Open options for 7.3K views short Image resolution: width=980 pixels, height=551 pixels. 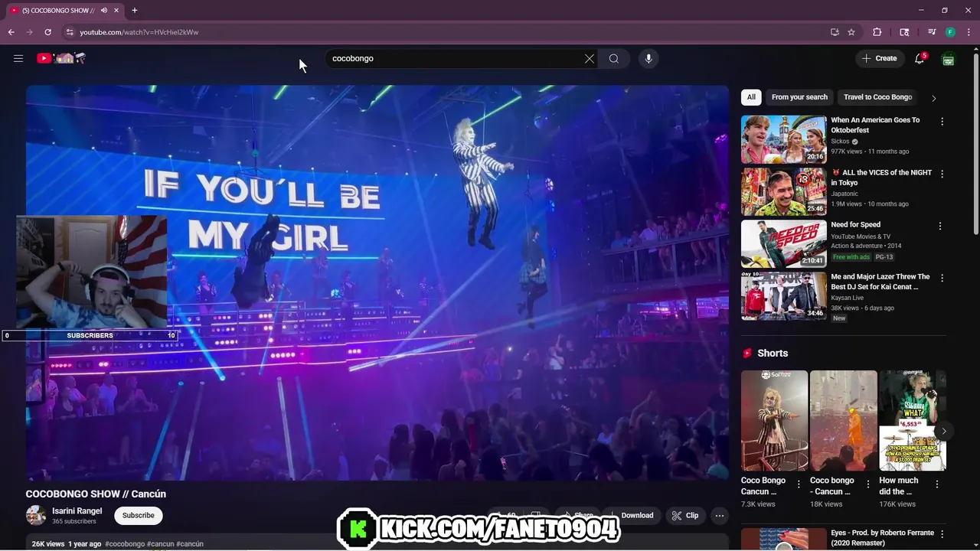tap(799, 484)
